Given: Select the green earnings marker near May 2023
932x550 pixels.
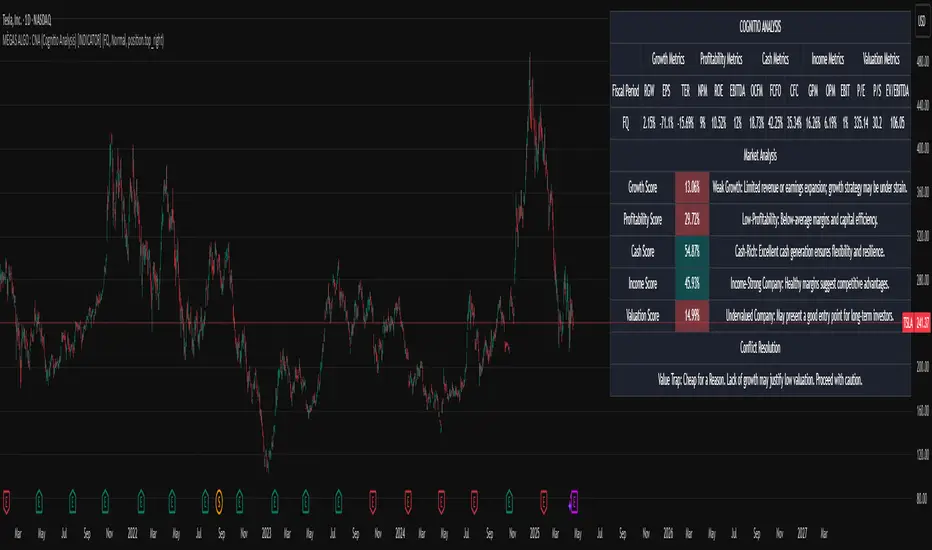Looking at the screenshot, I should tap(306, 501).
